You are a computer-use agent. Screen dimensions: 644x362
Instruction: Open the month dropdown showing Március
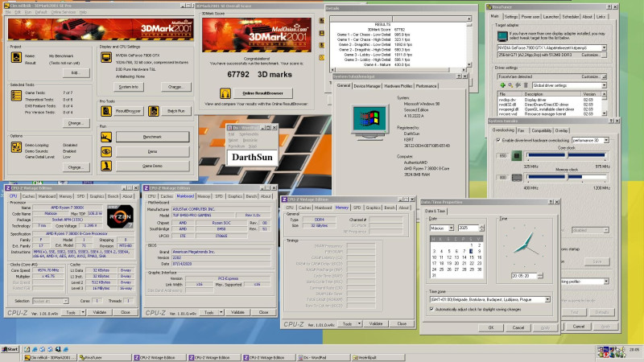pos(451,228)
